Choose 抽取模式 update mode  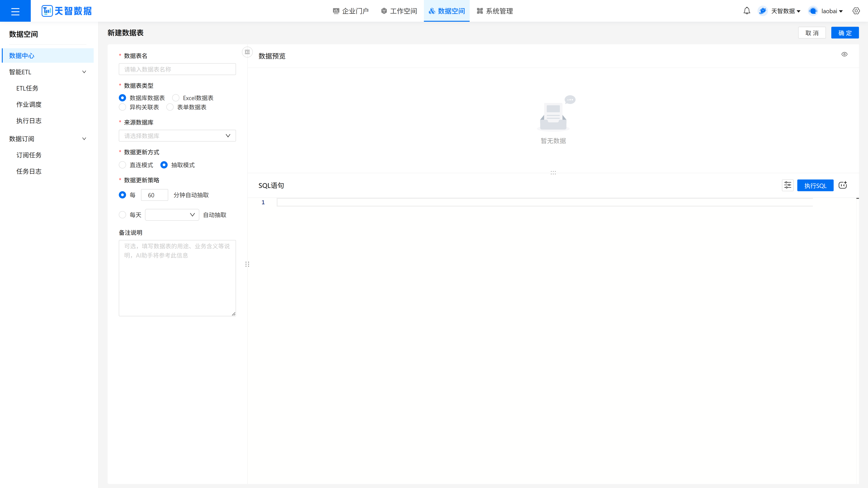pyautogui.click(x=164, y=165)
